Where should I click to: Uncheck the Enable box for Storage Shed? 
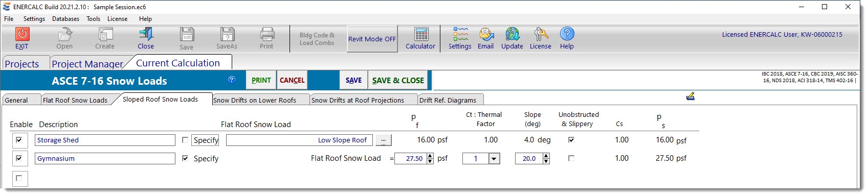coord(19,140)
